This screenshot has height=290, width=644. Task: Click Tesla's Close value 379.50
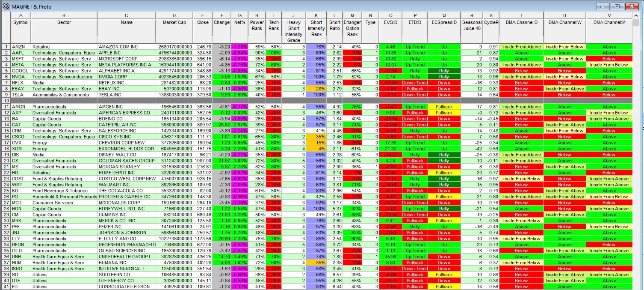point(203,95)
